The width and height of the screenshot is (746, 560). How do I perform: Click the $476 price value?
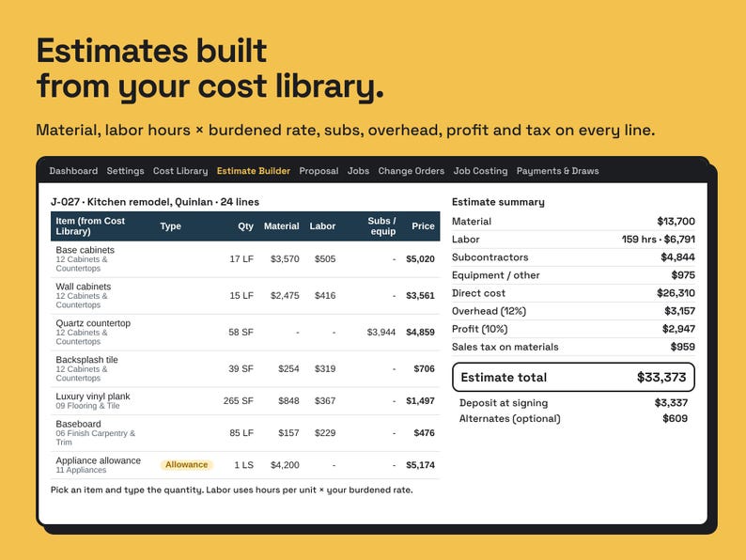pyautogui.click(x=424, y=433)
